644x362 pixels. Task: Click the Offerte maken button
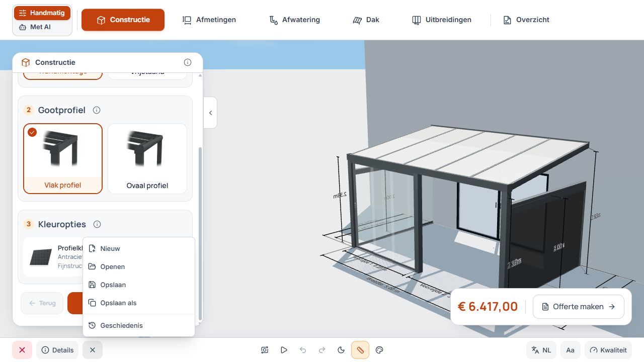[579, 307]
